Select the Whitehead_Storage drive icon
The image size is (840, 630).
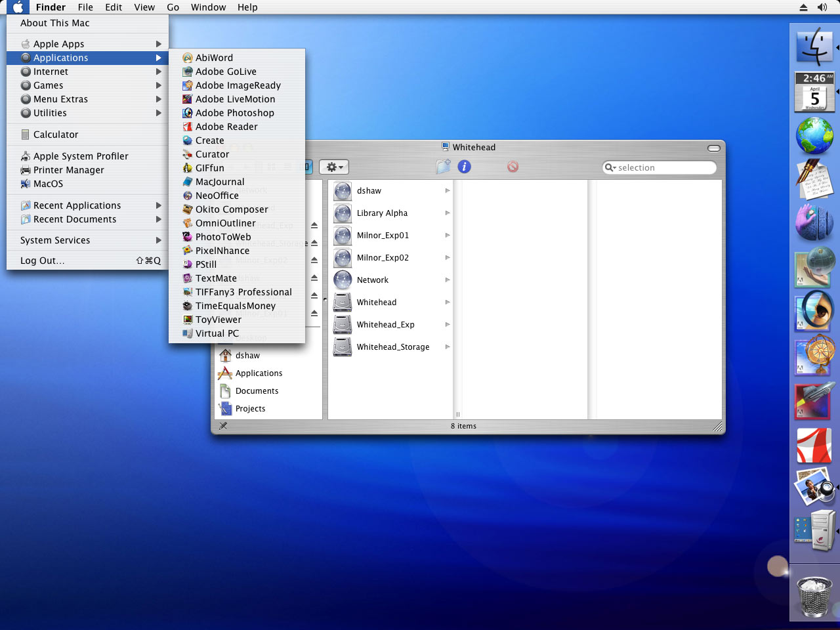[343, 346]
